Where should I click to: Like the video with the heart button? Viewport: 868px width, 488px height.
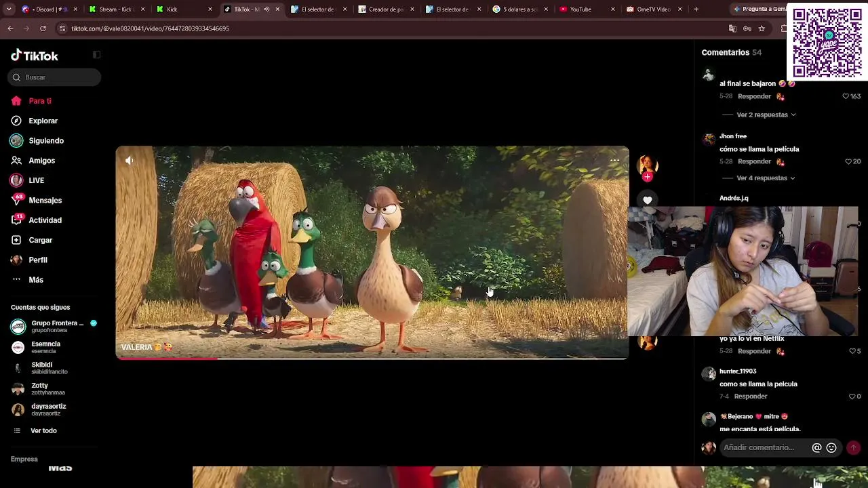click(648, 200)
